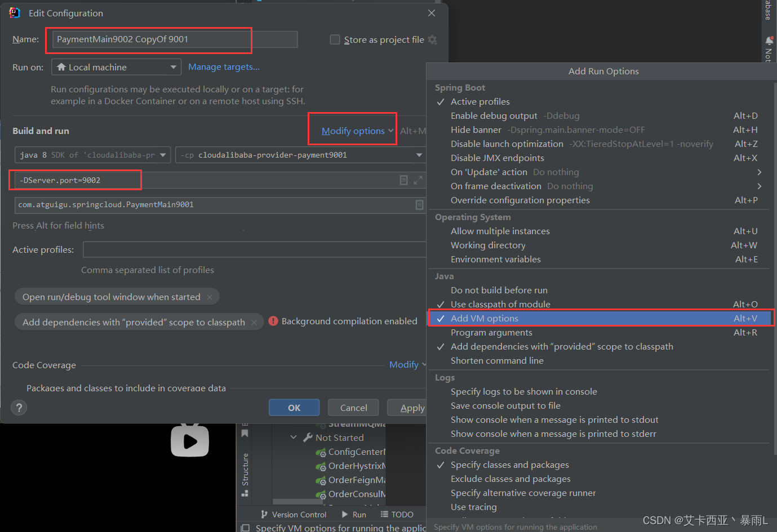Open the Local machine run target dropdown

[x=116, y=67]
